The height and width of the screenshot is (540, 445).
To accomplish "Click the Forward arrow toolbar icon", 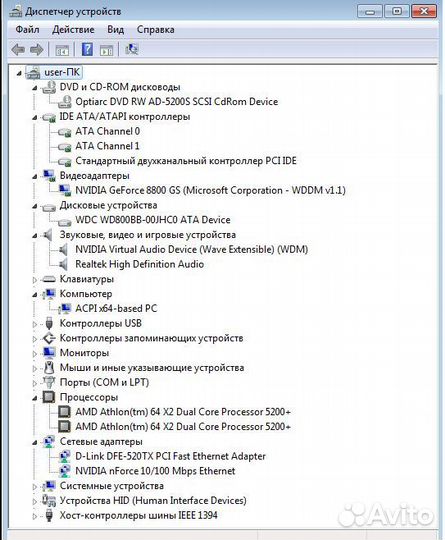I will [37, 50].
